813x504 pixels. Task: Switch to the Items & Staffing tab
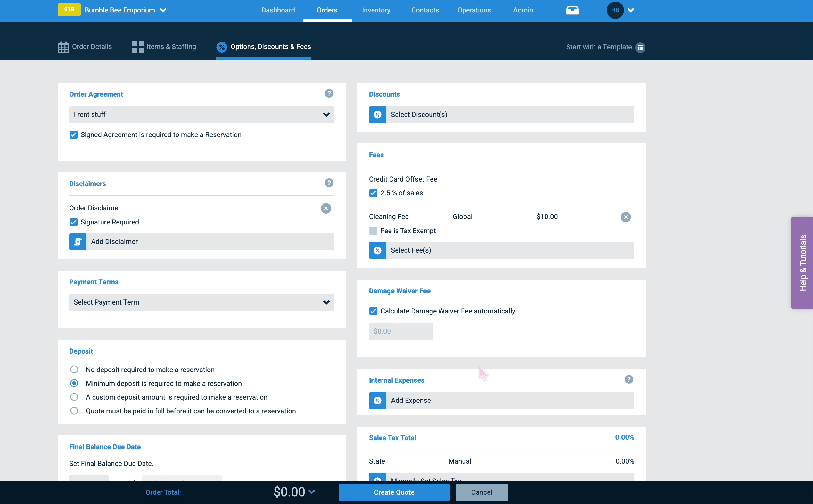click(x=164, y=47)
